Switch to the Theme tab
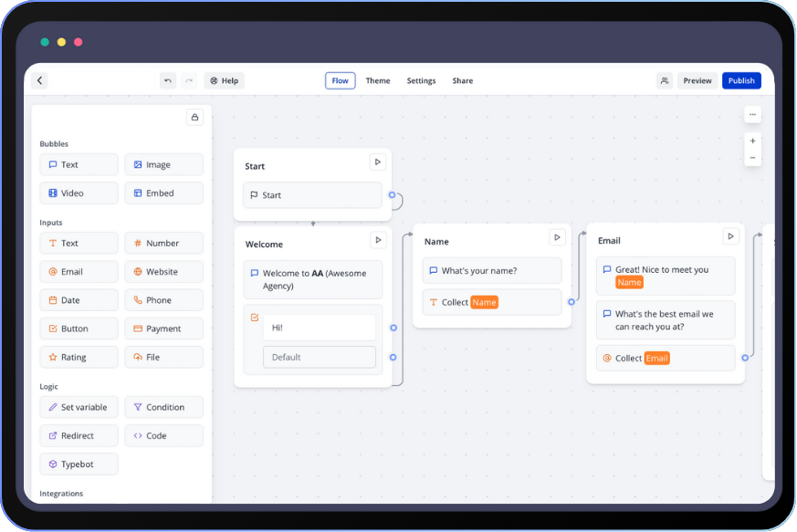This screenshot has height=532, width=797. 378,80
